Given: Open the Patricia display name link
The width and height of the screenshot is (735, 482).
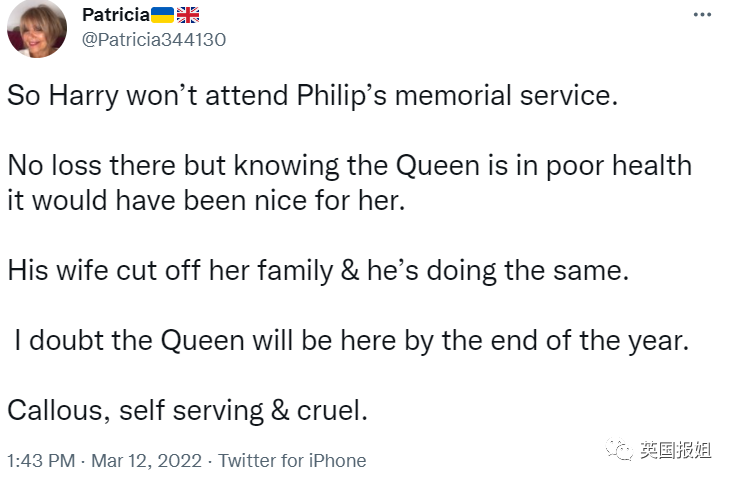Looking at the screenshot, I should (x=115, y=15).
